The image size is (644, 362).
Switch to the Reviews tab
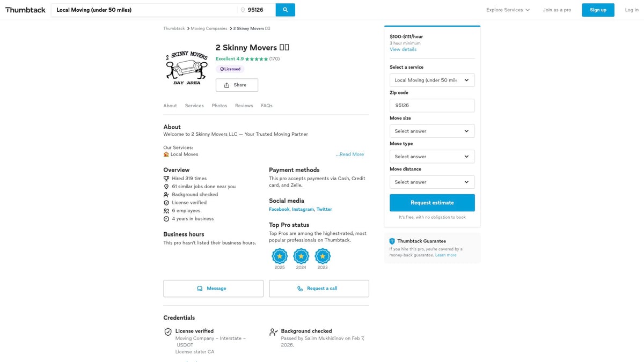pyautogui.click(x=244, y=106)
